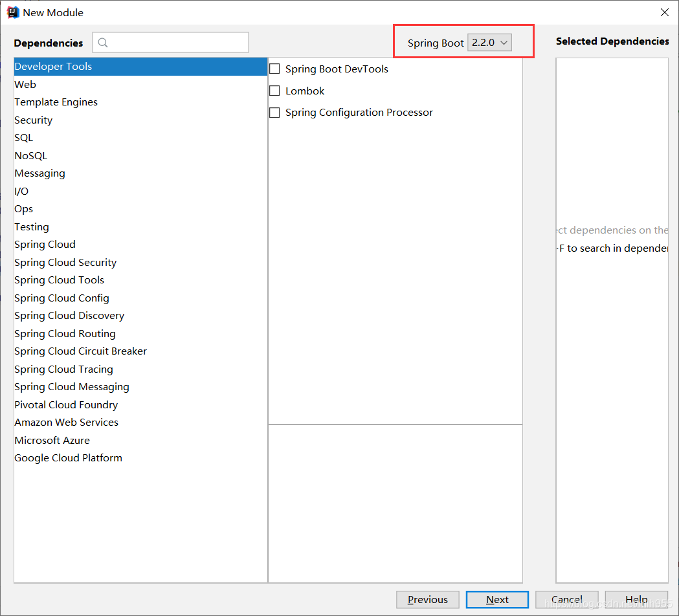The height and width of the screenshot is (616, 679).
Task: Close the New Module dialog
Action: click(664, 12)
